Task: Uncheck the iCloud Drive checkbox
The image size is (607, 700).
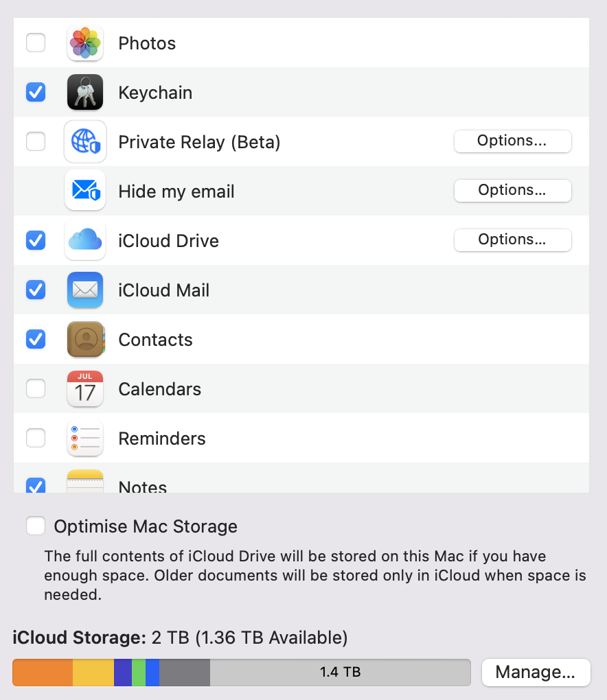Action: click(36, 240)
